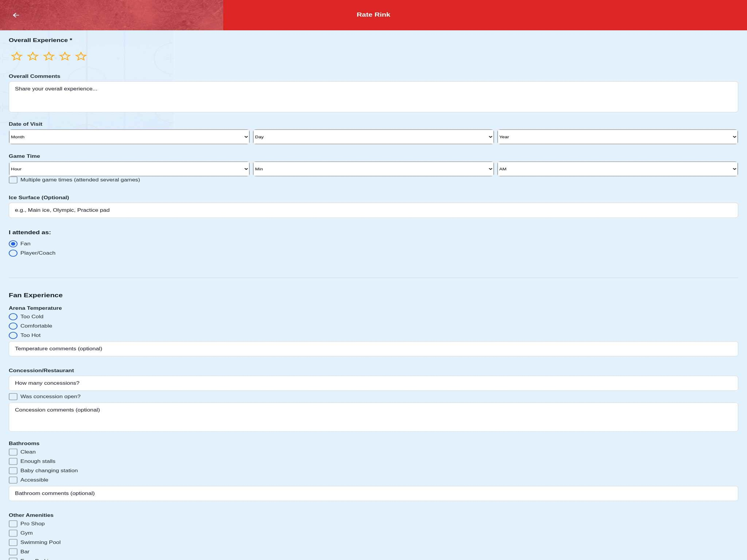The width and height of the screenshot is (747, 560).
Task: Give a five star rating
Action: click(81, 56)
